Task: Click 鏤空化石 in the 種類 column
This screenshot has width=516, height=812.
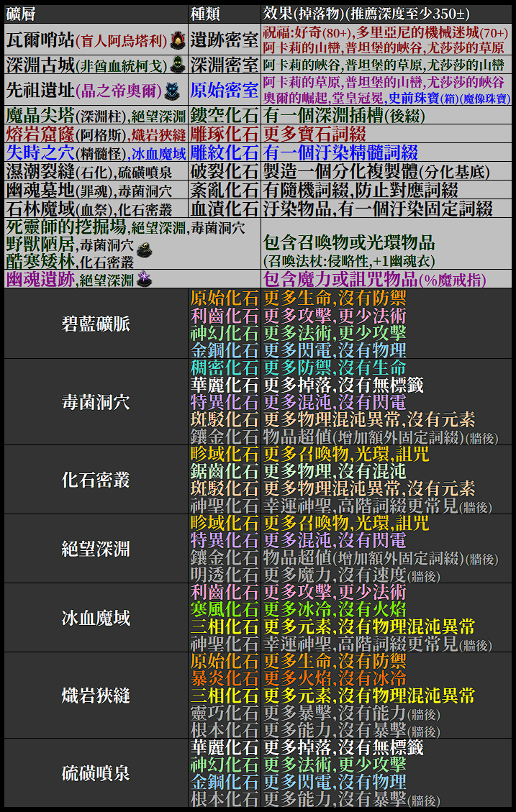Action: click(x=224, y=114)
